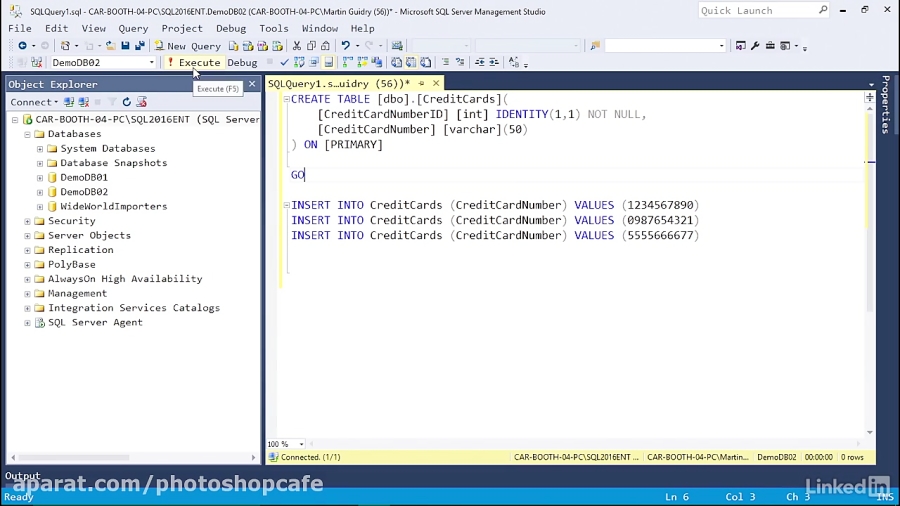Expand the WideWorldImporters database node
900x506 pixels.
pyautogui.click(x=40, y=207)
